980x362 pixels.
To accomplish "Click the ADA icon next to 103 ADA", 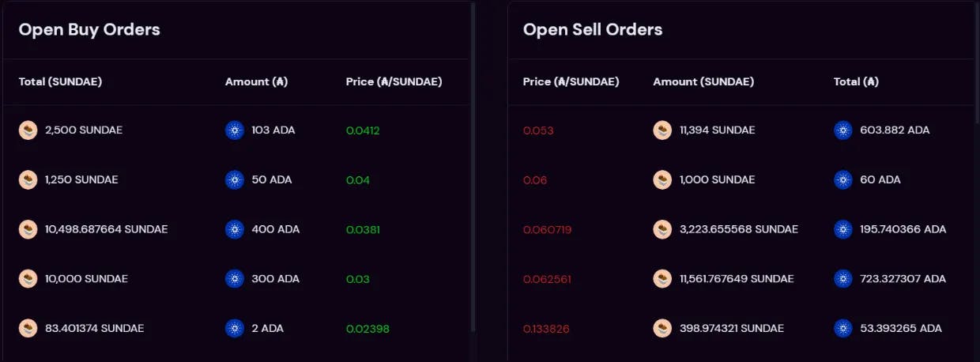I will tap(235, 130).
